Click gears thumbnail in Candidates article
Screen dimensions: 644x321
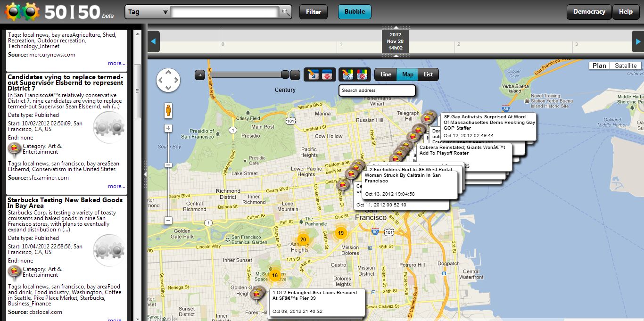[109, 128]
